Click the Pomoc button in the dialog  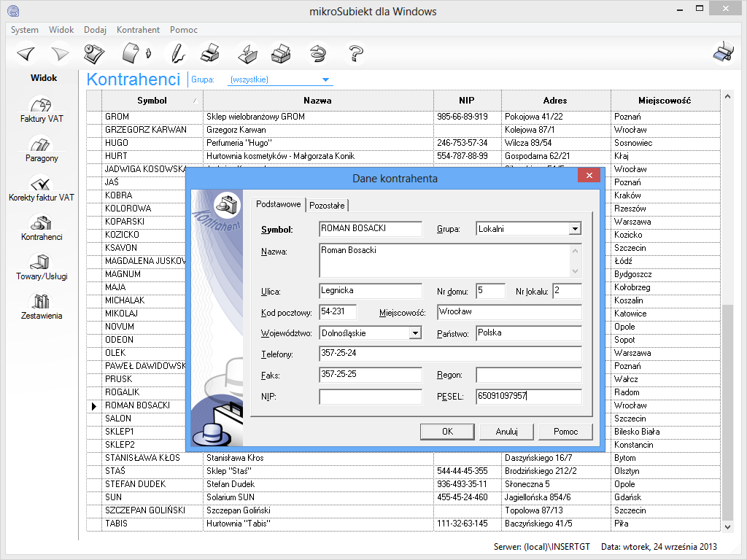(565, 432)
